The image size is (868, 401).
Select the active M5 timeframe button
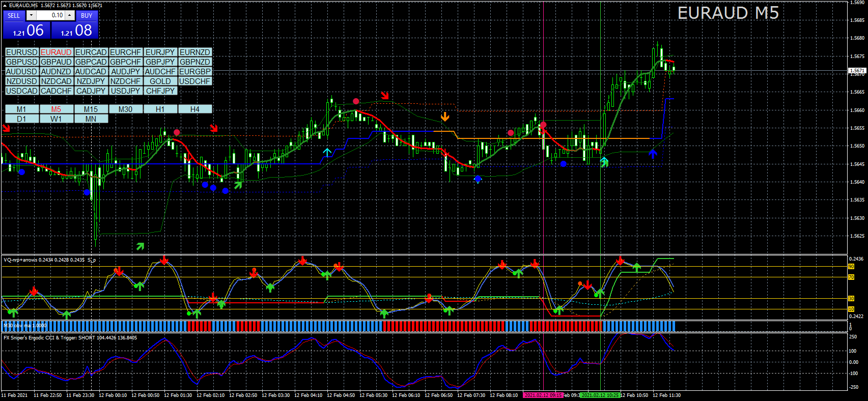click(x=56, y=109)
